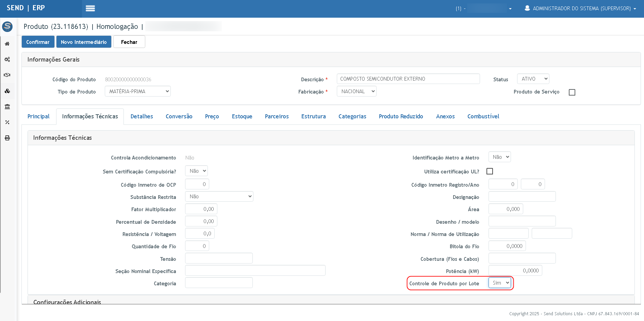Select the cubes products icon in sidebar
Viewport: 644px width, 321px height.
tap(7, 91)
